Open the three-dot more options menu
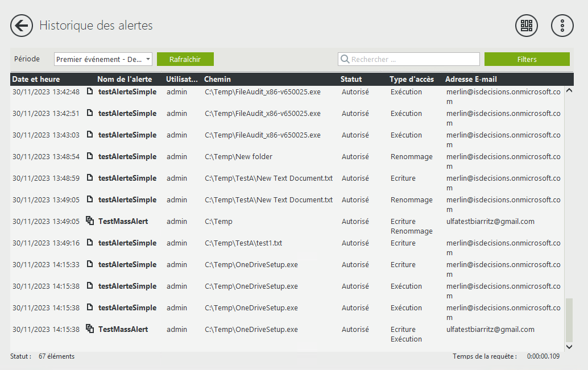The image size is (588, 370). pyautogui.click(x=562, y=26)
